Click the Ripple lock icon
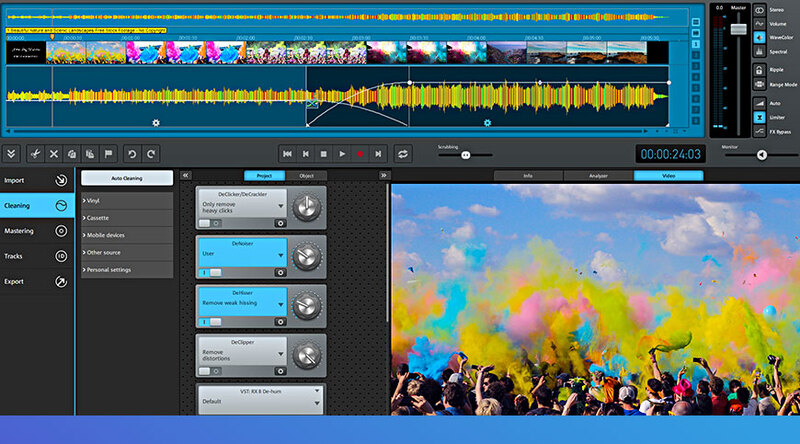800x444 pixels. 760,70
